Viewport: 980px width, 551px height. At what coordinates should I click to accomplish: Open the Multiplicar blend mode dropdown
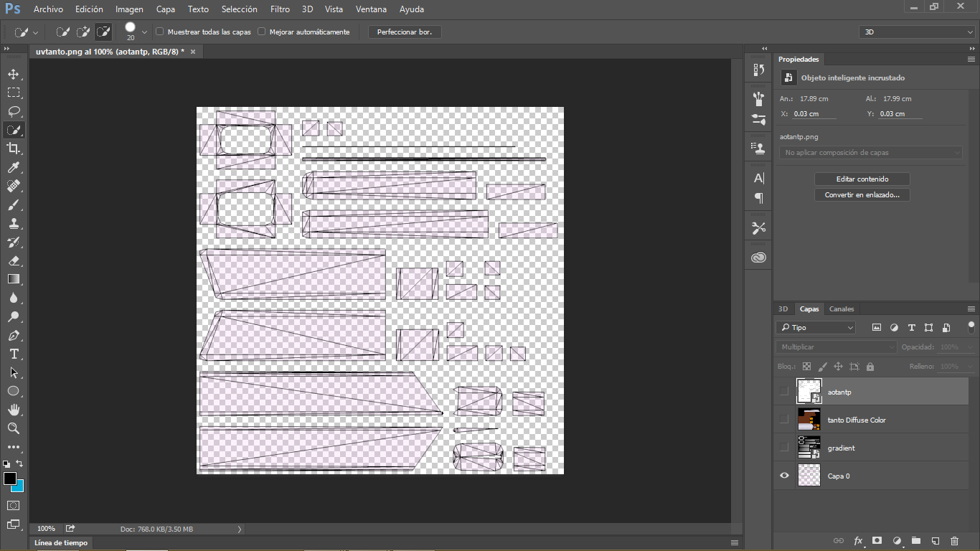[x=836, y=347]
